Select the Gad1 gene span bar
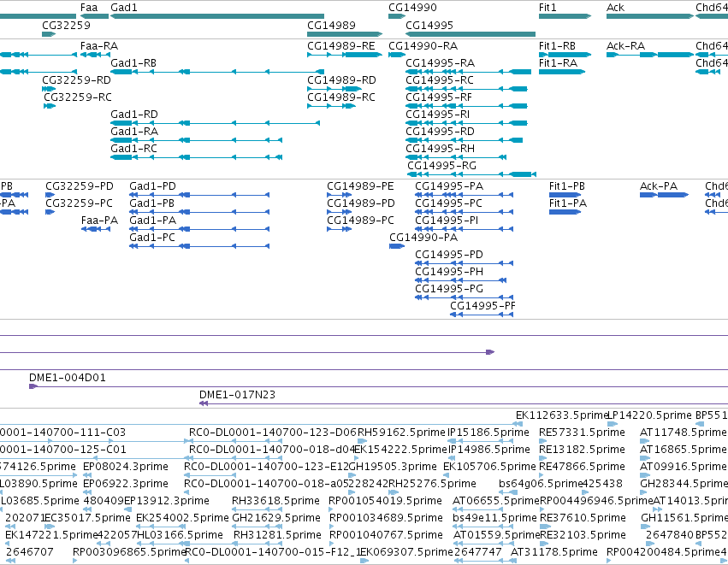This screenshot has width=728, height=565. tap(217, 16)
